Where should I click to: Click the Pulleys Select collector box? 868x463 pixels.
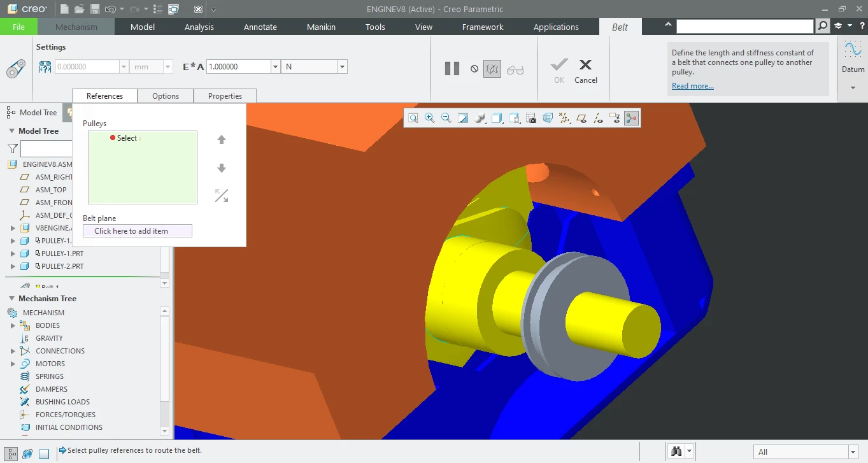143,167
